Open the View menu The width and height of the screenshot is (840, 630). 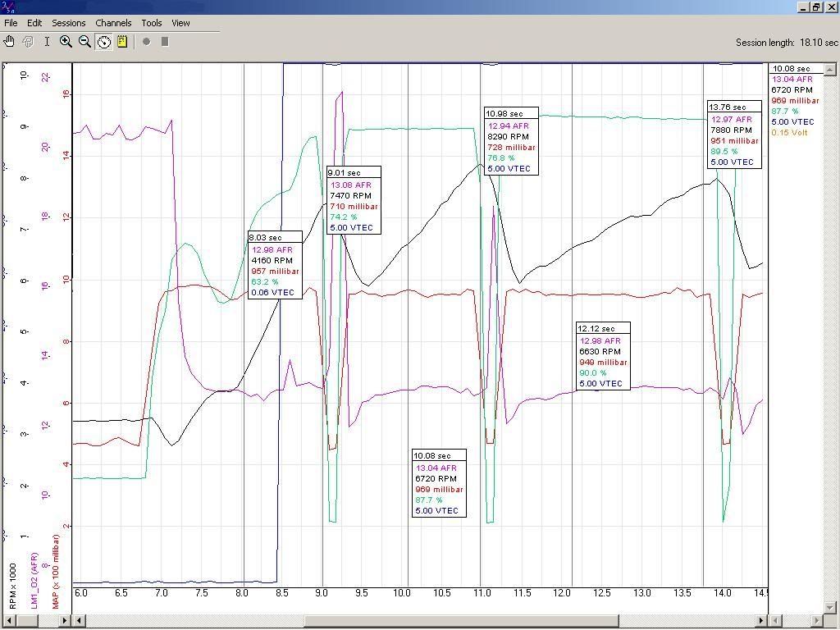coord(180,23)
